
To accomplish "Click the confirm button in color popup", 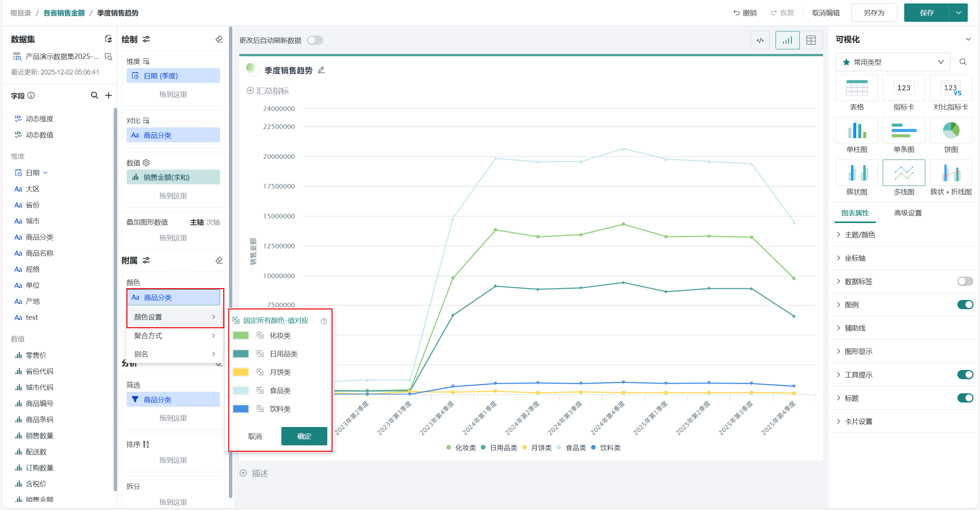I will [304, 436].
